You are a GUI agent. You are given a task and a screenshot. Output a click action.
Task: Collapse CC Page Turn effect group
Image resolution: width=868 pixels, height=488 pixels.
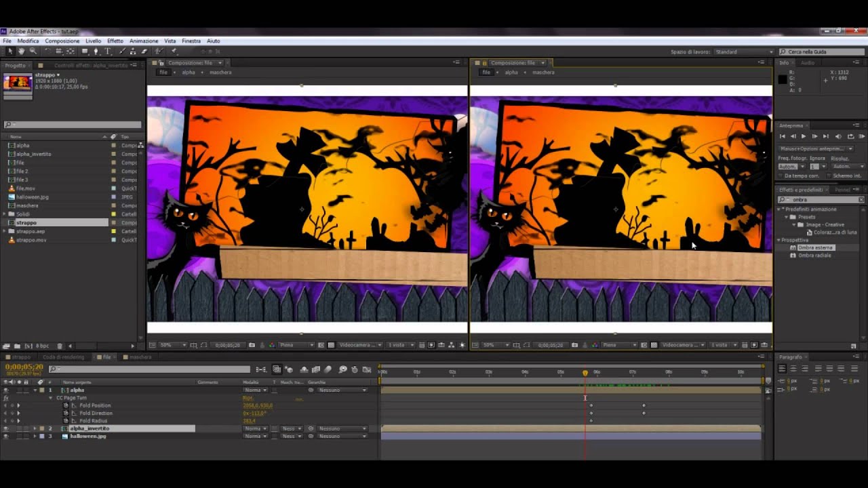click(50, 398)
